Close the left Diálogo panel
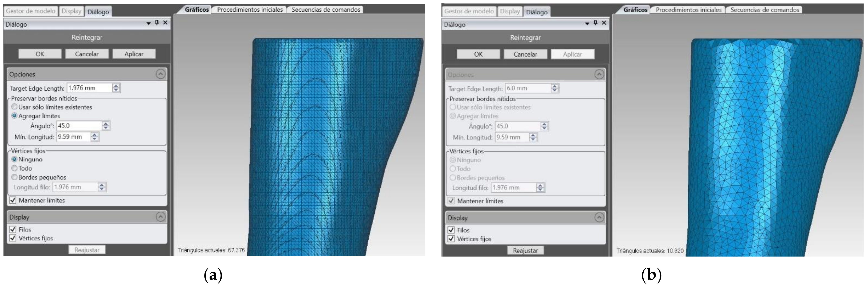Image resolution: width=868 pixels, height=287 pixels. click(165, 23)
